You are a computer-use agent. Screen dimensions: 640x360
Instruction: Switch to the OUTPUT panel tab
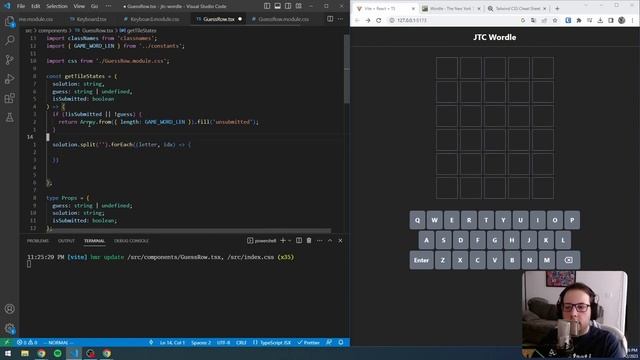pos(66,241)
